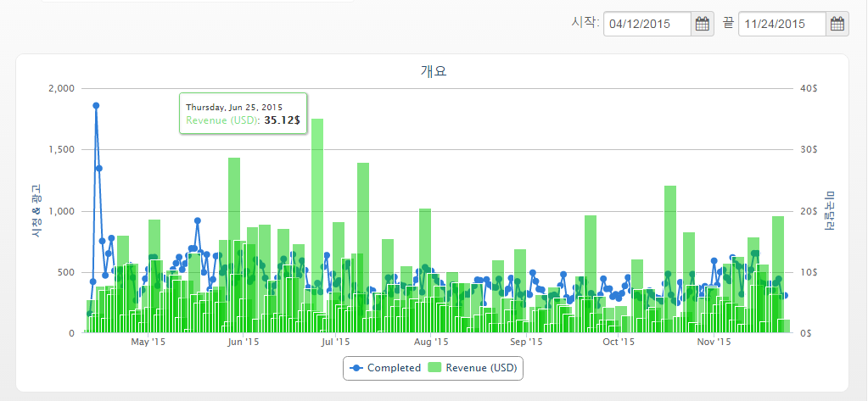The height and width of the screenshot is (401, 868).
Task: Click the Completed peak point in late May
Action: coord(197,220)
